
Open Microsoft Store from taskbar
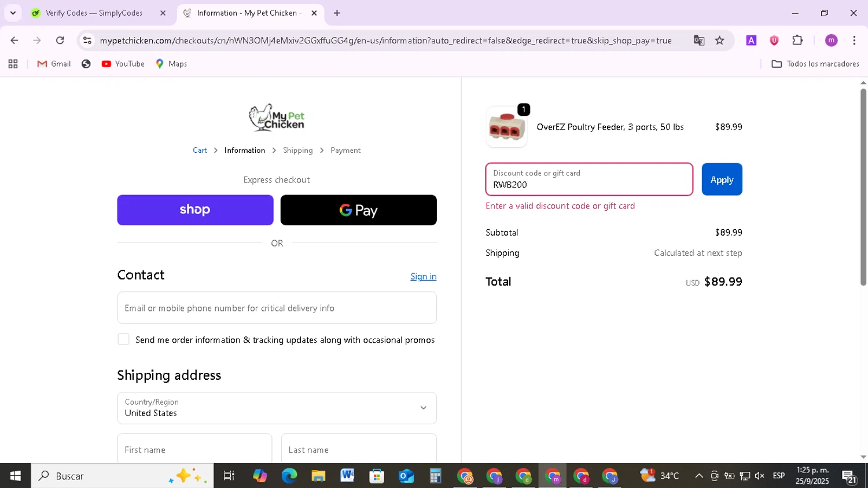(x=377, y=476)
